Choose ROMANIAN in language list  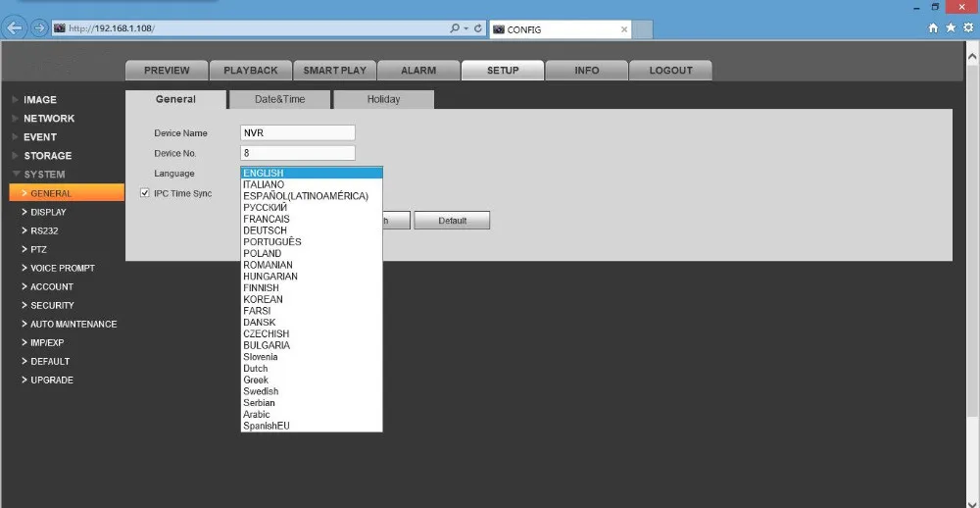tap(312, 265)
